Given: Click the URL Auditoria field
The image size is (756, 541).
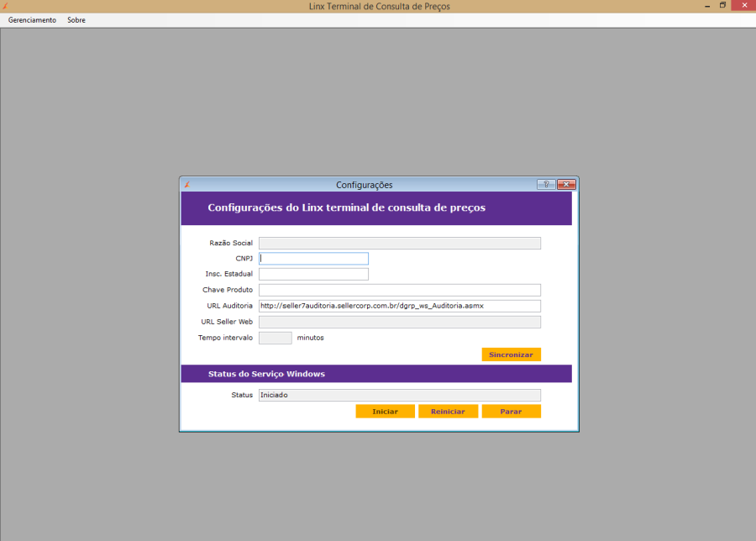Looking at the screenshot, I should 400,306.
